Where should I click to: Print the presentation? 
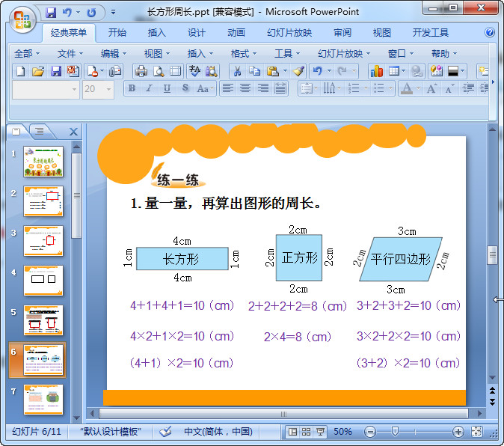[x=141, y=71]
